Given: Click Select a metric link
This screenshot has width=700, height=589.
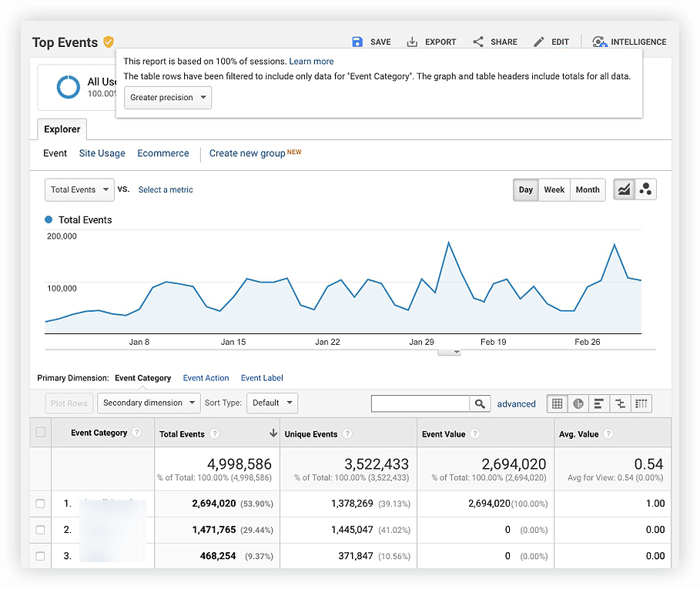Looking at the screenshot, I should coord(166,189).
